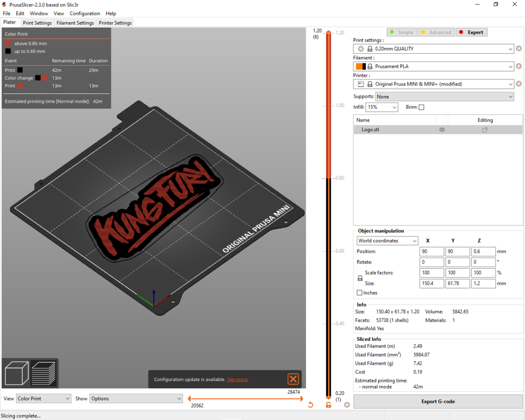Select Logo.stl in the object list
Viewport: 525px width, 420px height.
pyautogui.click(x=438, y=130)
